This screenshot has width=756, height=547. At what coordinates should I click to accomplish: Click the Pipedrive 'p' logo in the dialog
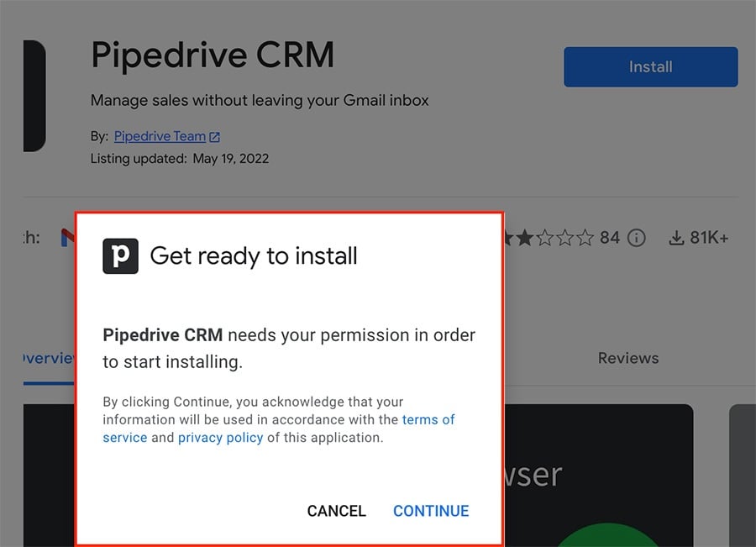120,256
